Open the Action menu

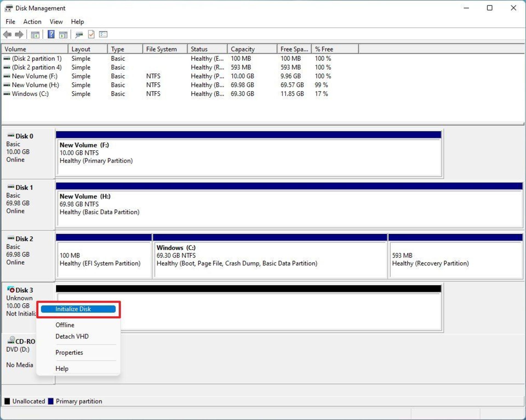[32, 22]
